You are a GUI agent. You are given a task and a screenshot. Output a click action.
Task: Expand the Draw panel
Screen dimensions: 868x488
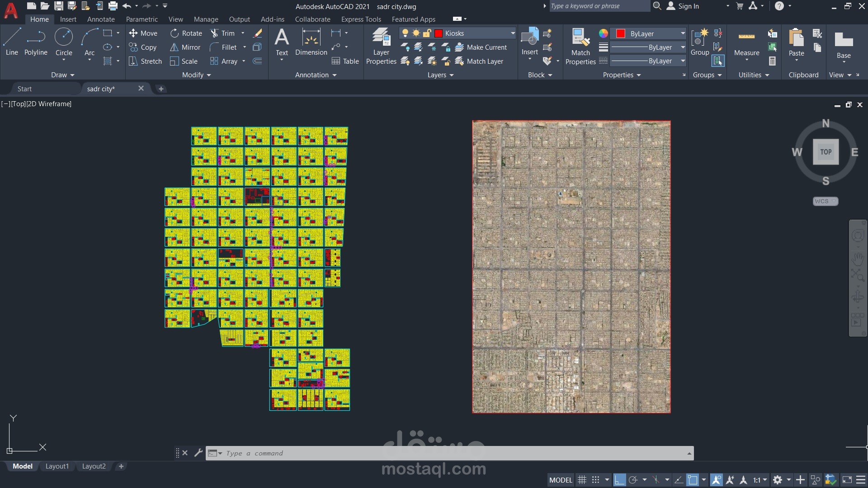pyautogui.click(x=62, y=75)
